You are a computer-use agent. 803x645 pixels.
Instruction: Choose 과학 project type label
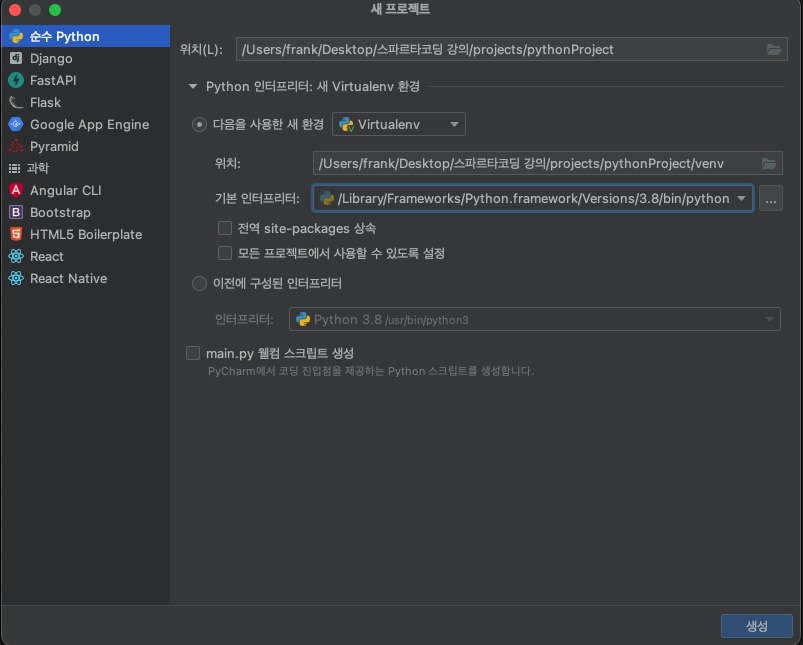(38, 168)
